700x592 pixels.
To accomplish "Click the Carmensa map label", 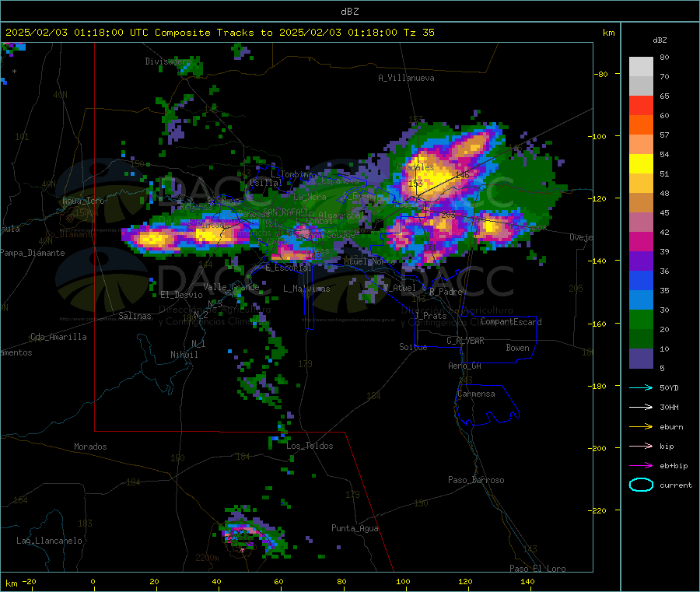I will click(476, 394).
